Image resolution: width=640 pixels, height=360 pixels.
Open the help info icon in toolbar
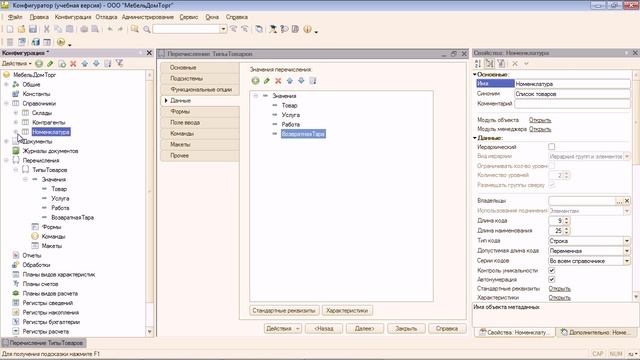tap(307, 29)
